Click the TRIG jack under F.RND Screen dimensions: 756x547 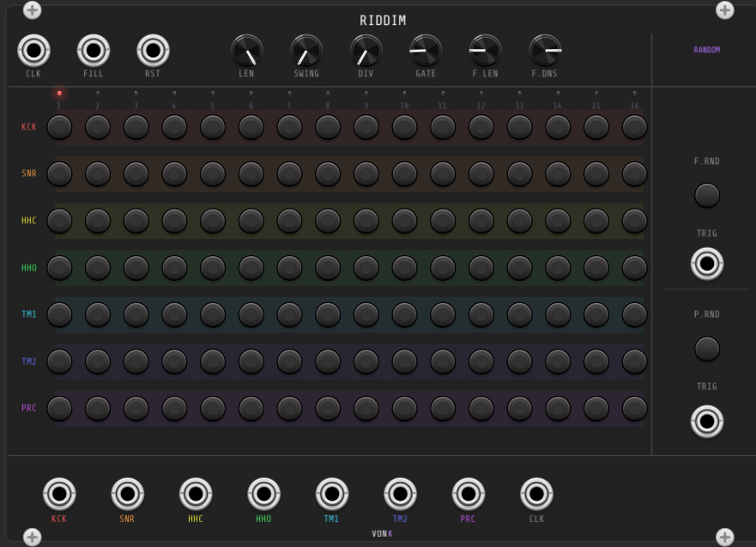click(x=707, y=264)
